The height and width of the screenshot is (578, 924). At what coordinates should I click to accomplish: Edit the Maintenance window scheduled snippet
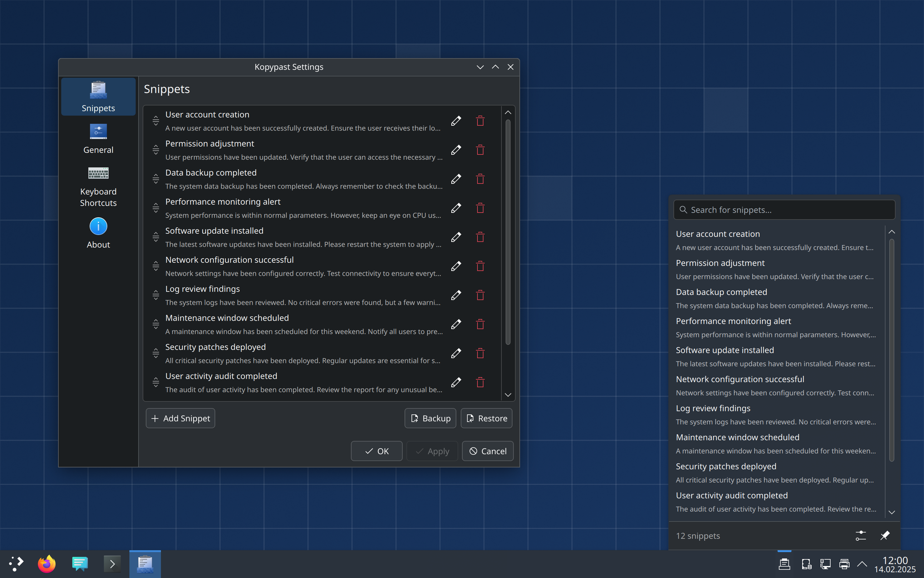tap(456, 324)
